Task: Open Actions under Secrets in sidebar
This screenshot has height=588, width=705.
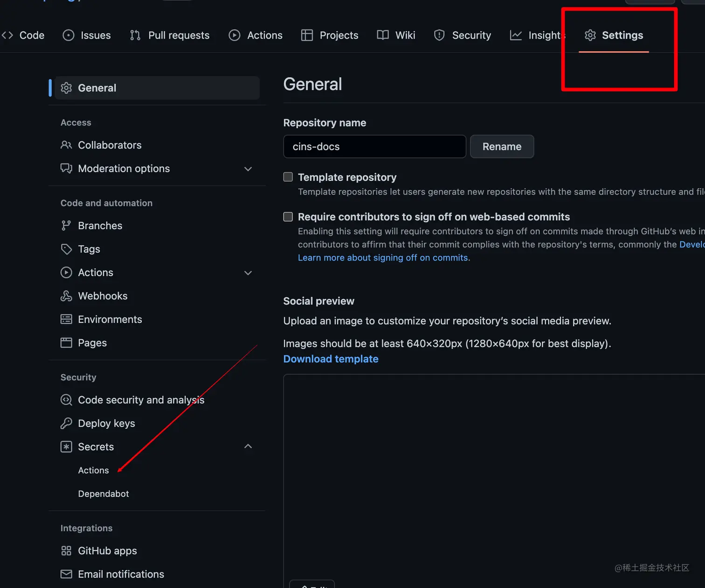Action: 93,470
